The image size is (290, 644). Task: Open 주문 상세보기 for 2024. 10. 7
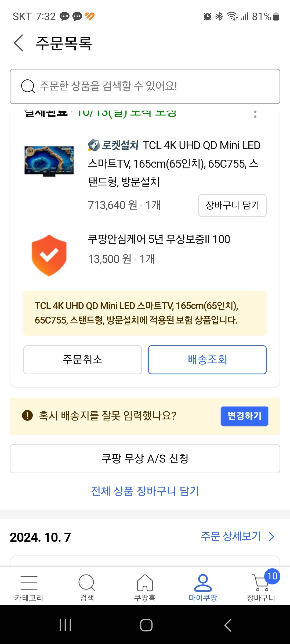237,537
